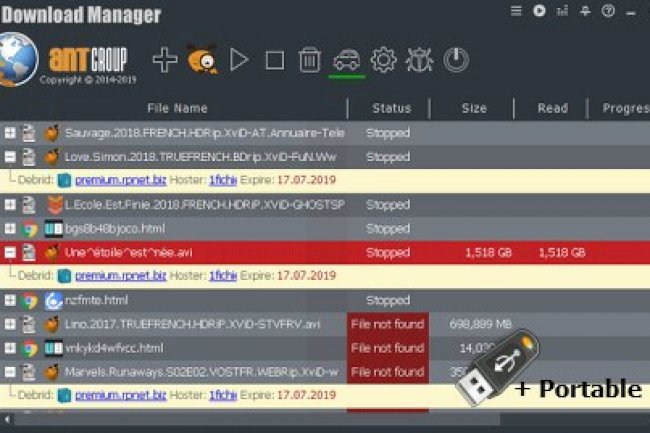Sort by the Status column header

(391, 108)
